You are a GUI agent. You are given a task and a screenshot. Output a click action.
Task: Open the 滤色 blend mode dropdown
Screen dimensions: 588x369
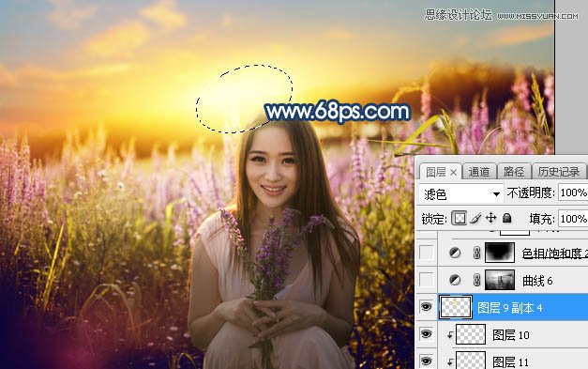pos(460,194)
